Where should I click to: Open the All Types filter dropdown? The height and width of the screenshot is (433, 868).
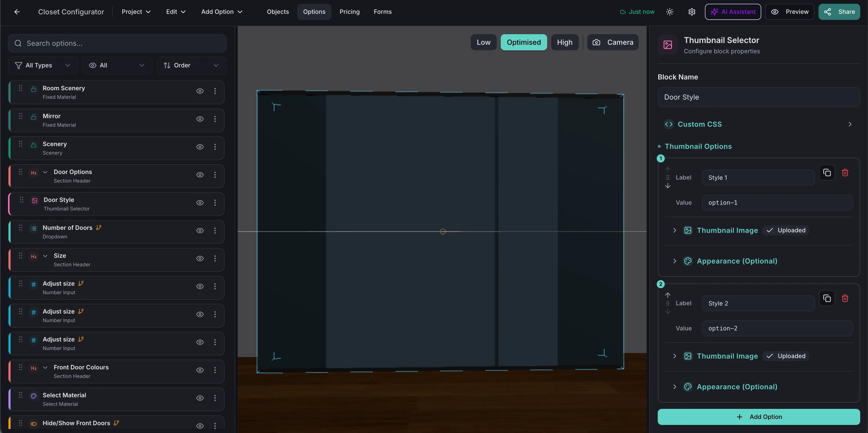[x=43, y=65]
